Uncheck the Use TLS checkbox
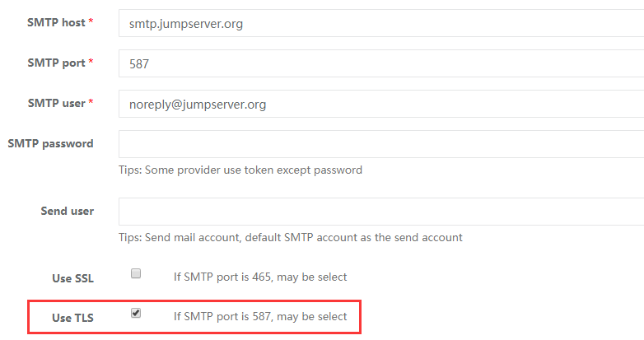Viewport: 644px width, 340px height. [137, 314]
